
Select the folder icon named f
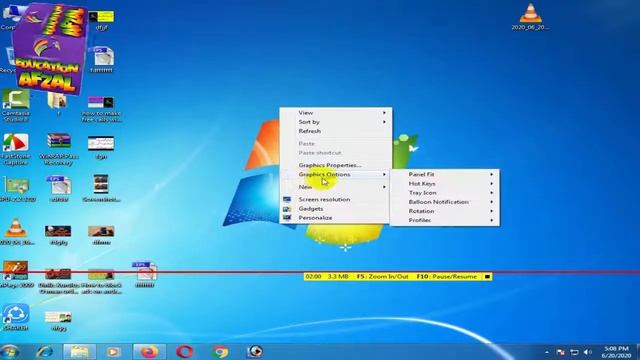[x=58, y=104]
